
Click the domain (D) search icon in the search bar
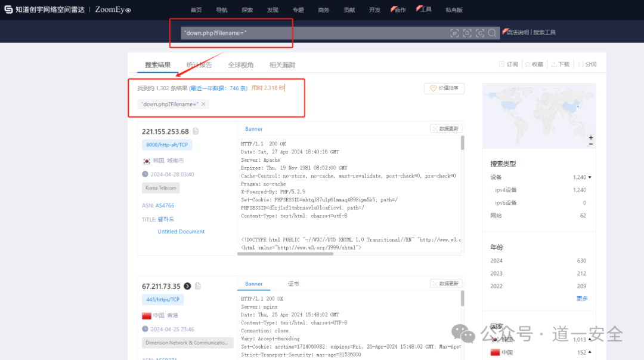(467, 33)
